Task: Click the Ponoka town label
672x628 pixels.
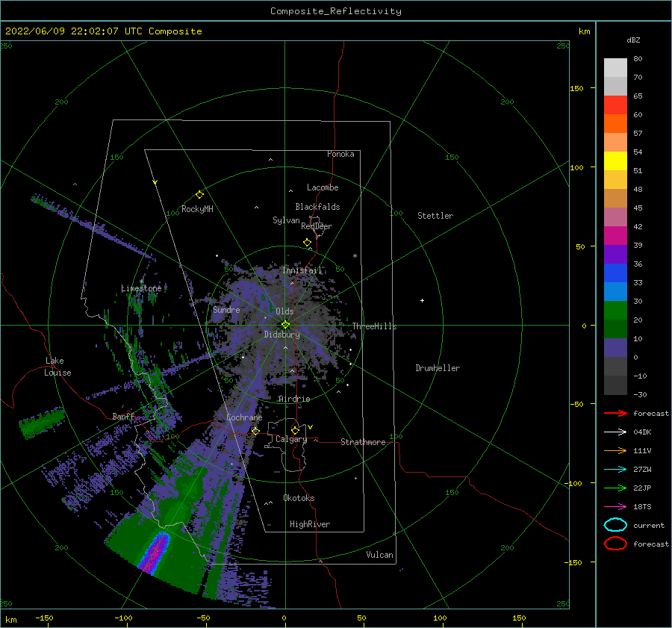Action: click(340, 154)
